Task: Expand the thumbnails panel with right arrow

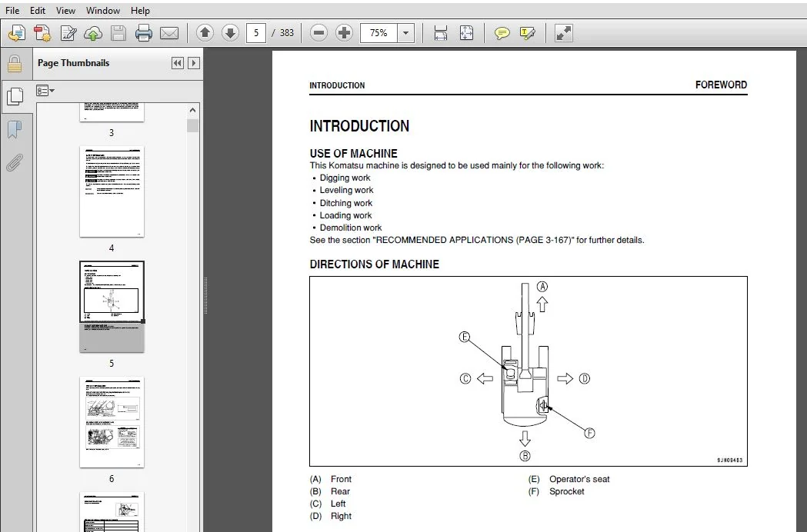Action: [x=194, y=63]
